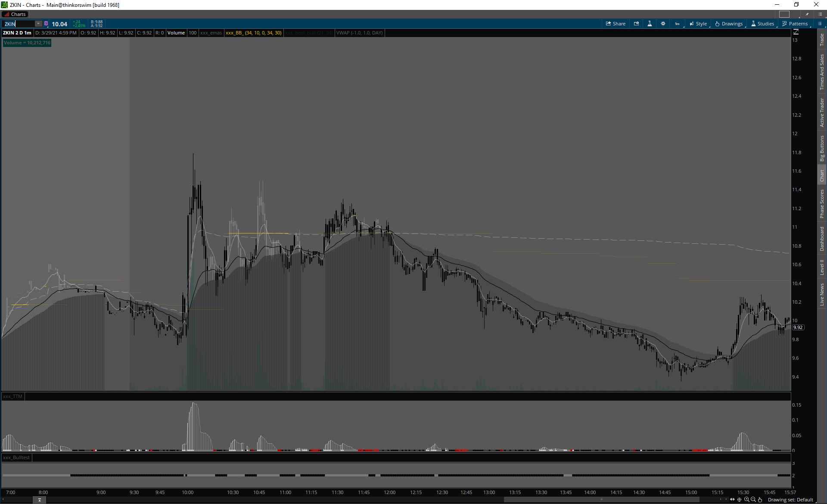
Task: Click the zoom in magnifier icon
Action: pyautogui.click(x=746, y=500)
